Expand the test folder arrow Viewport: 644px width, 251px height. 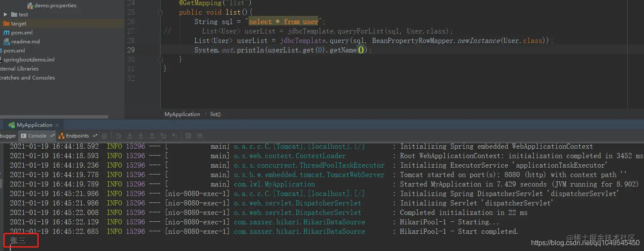pos(5,15)
